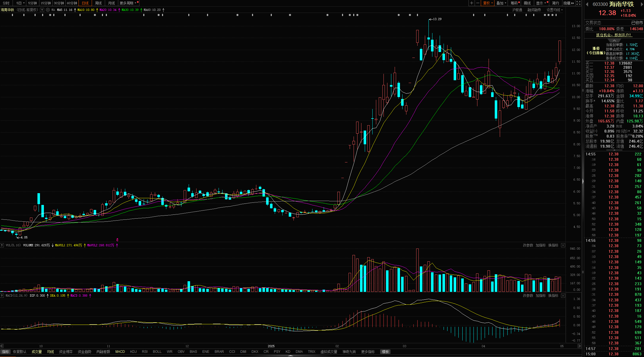The height and width of the screenshot is (357, 644).
Task: Select the 指标 bottom tab
Action: [5, 352]
